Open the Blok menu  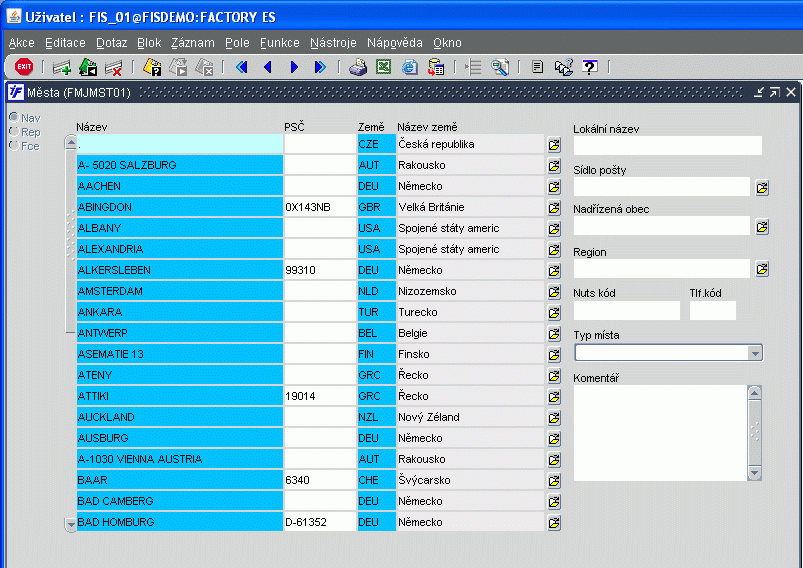pos(149,43)
